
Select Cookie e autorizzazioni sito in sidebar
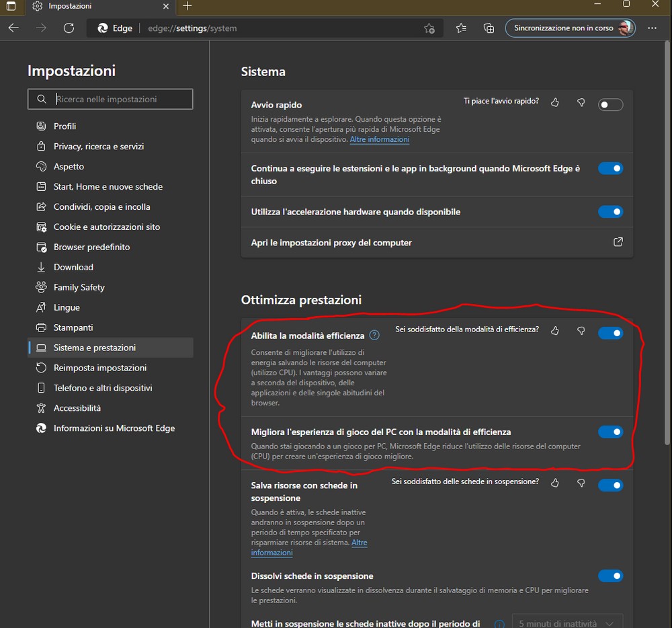pyautogui.click(x=107, y=227)
